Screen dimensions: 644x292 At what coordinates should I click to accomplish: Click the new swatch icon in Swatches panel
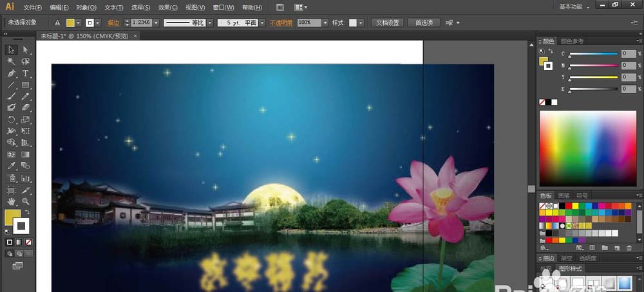(x=617, y=248)
